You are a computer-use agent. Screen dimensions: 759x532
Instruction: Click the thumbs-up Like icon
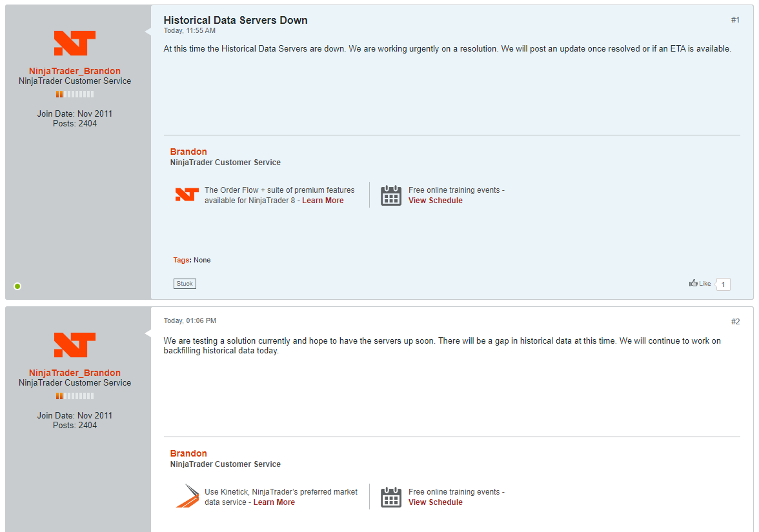tap(693, 283)
